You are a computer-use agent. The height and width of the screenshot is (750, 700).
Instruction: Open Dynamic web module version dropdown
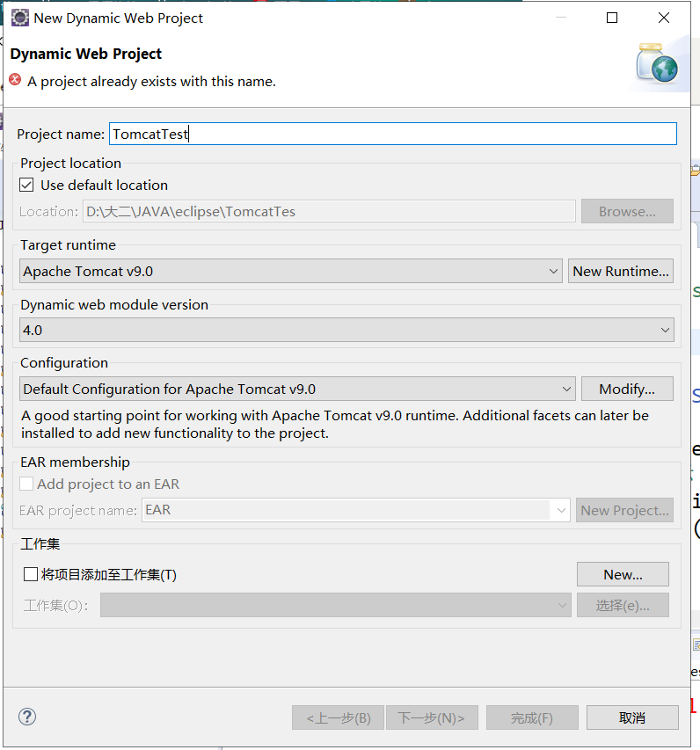[346, 330]
